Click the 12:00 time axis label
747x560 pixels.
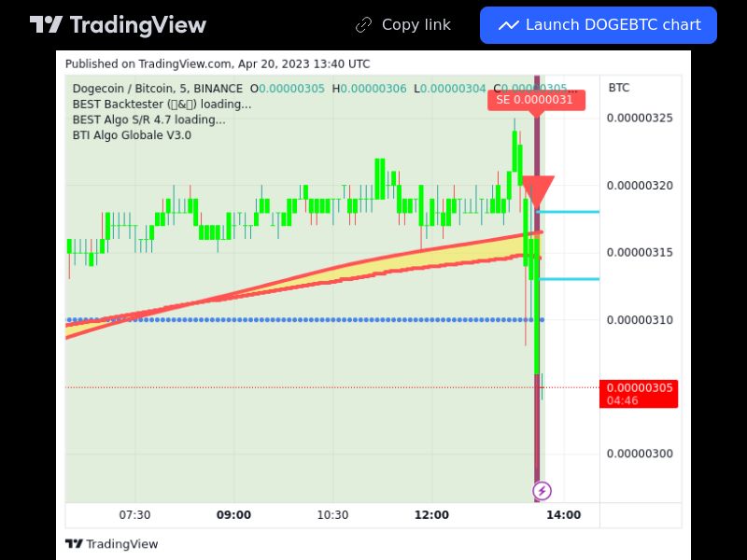(431, 515)
